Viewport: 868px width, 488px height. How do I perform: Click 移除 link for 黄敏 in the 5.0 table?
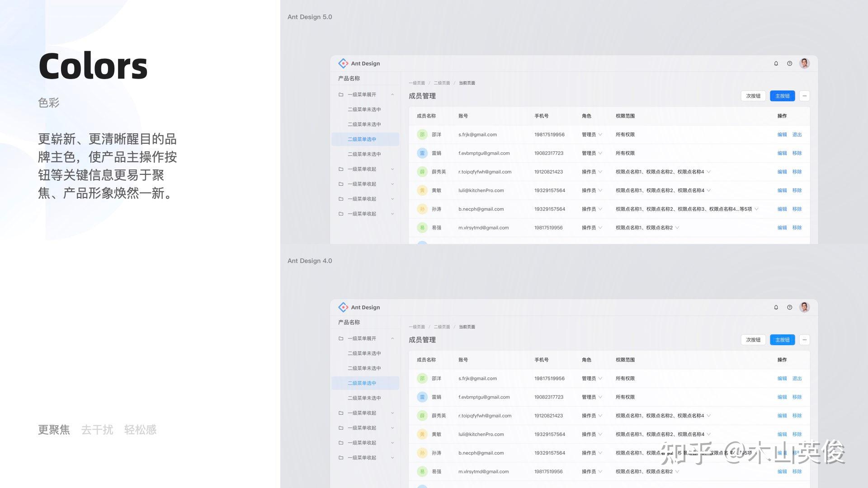coord(797,190)
